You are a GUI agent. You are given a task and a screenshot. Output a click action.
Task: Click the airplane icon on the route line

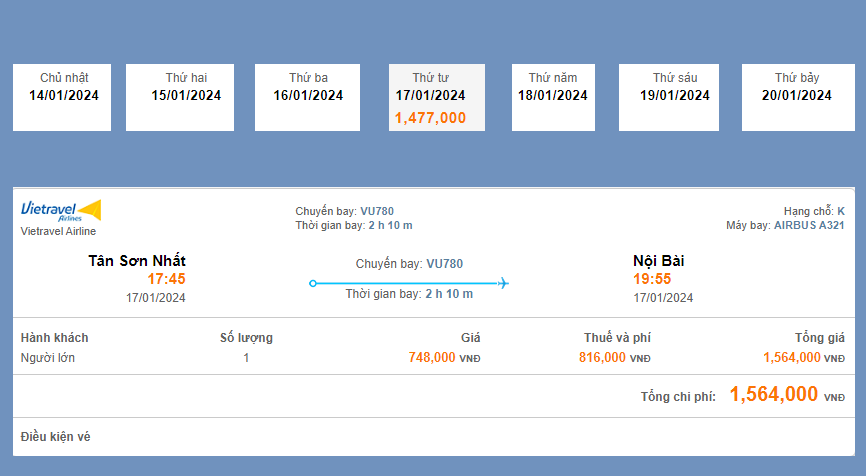click(504, 284)
